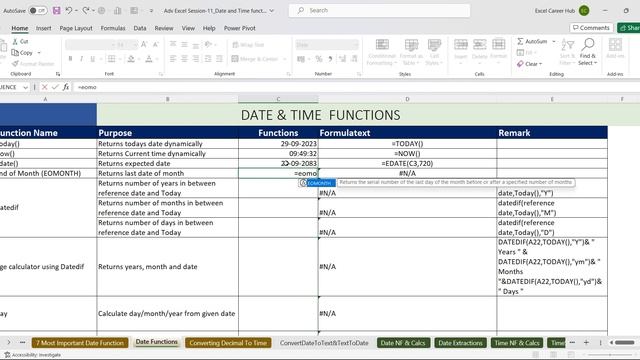Click the AutoSum button
The width and height of the screenshot is (640, 360).
tap(533, 42)
